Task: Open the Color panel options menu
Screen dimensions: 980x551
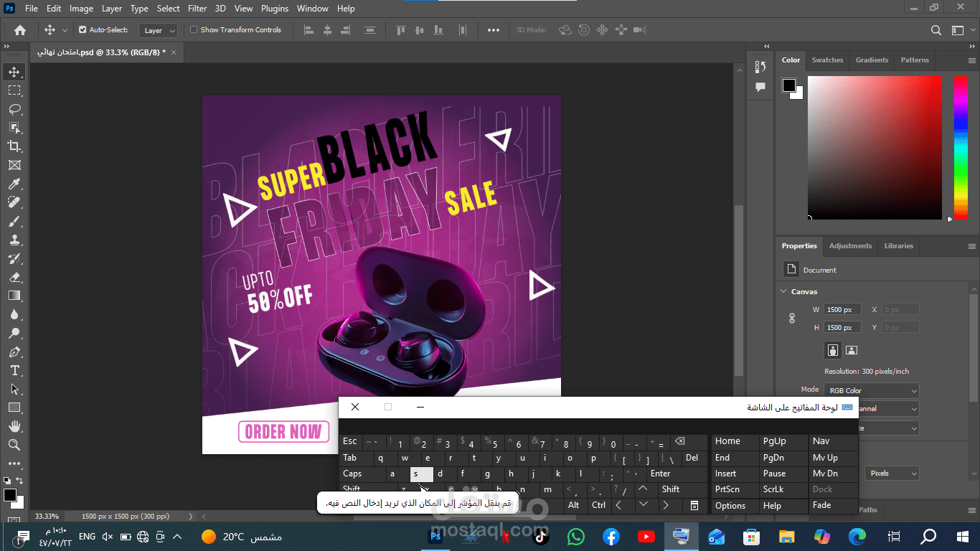Action: (x=972, y=60)
